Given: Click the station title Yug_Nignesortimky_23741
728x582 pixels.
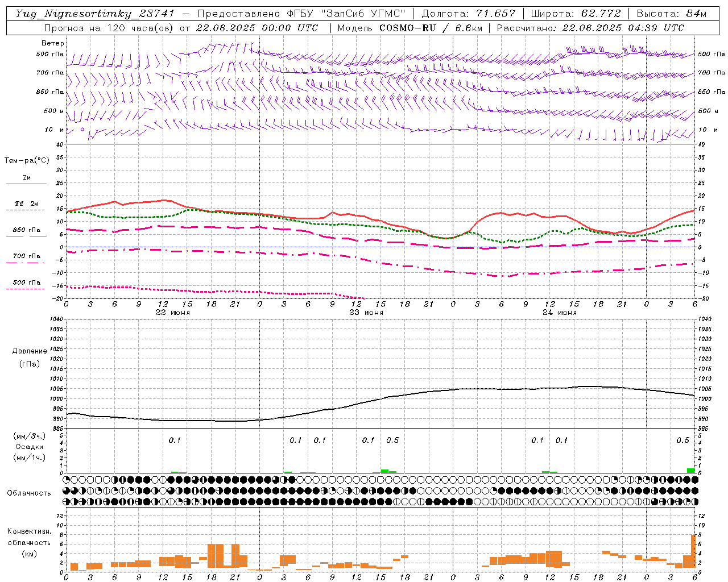Looking at the screenshot, I should [x=94, y=14].
